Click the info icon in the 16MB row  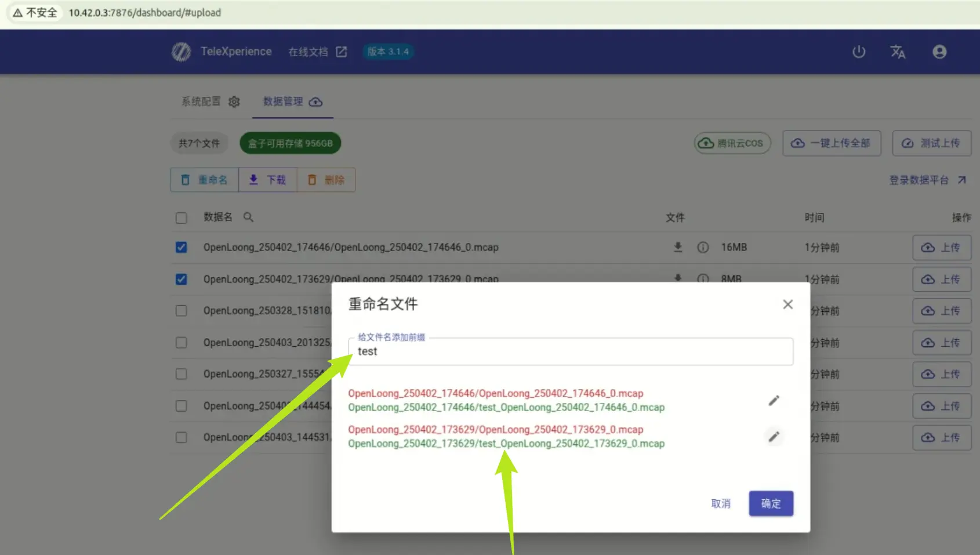(x=703, y=247)
